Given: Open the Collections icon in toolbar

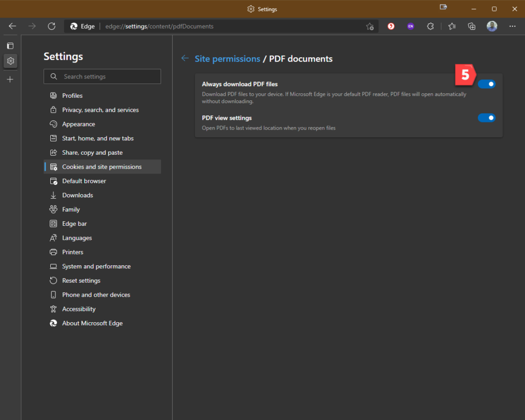Looking at the screenshot, I should (x=472, y=26).
